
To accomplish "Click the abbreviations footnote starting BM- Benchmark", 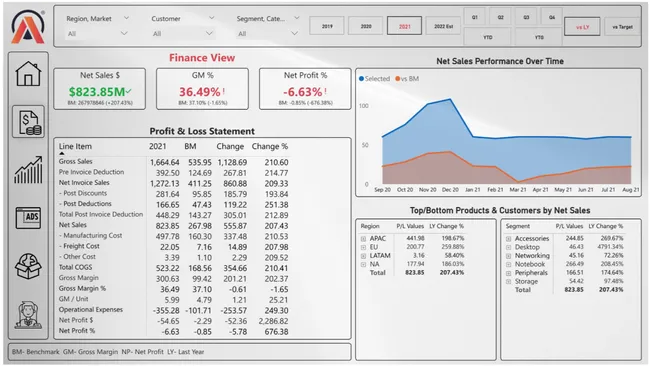I will click(x=108, y=351).
